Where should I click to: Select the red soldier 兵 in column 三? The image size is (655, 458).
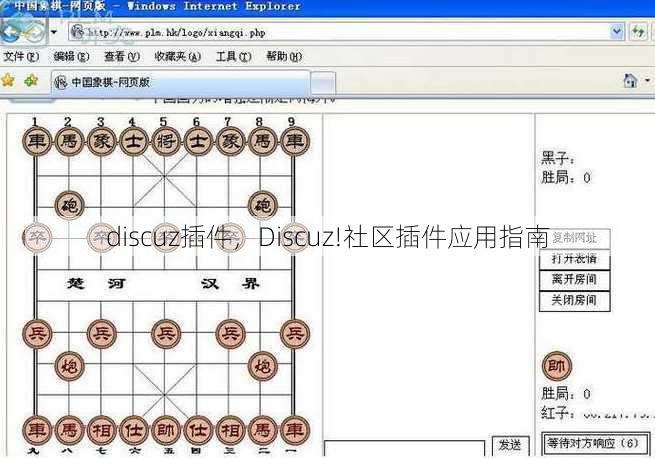(230, 334)
